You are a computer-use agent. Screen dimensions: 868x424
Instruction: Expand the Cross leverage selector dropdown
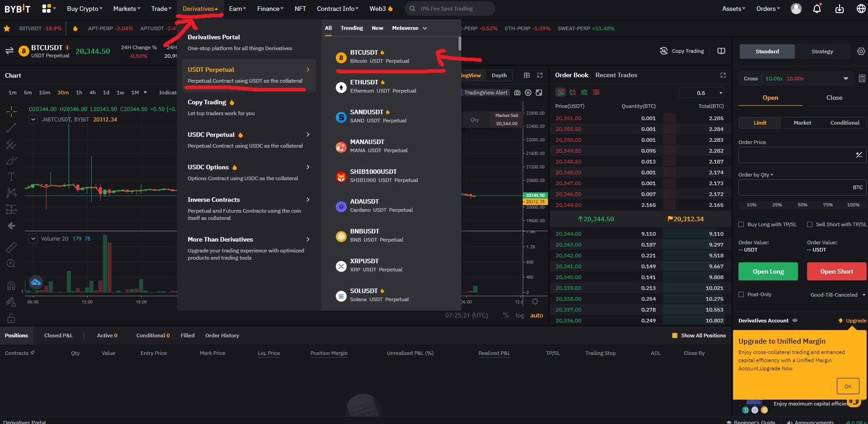tap(845, 79)
